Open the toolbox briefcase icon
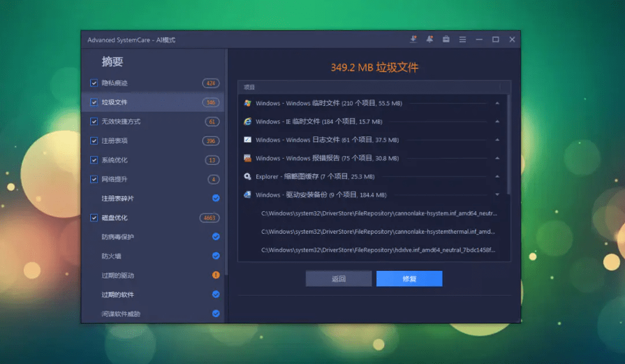 pyautogui.click(x=446, y=39)
